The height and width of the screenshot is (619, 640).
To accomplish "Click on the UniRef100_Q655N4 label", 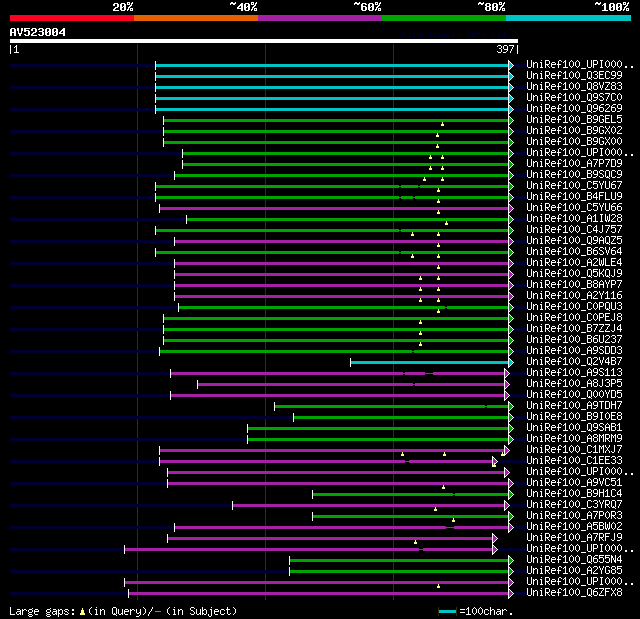I will pyautogui.click(x=574, y=560).
